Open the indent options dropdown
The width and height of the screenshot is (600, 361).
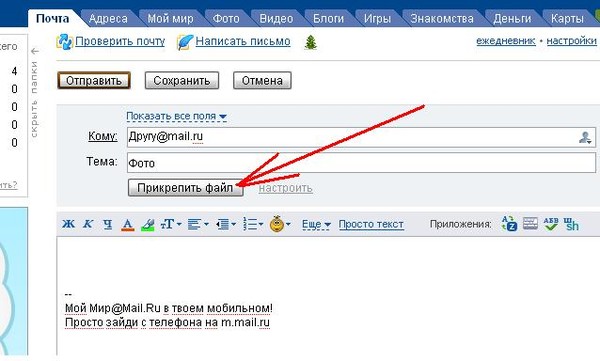[225, 224]
